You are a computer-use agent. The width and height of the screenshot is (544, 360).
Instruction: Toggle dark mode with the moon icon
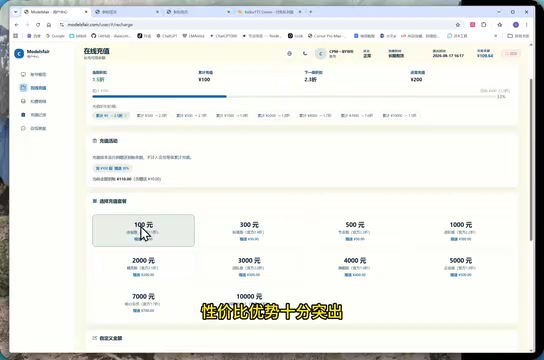click(305, 53)
